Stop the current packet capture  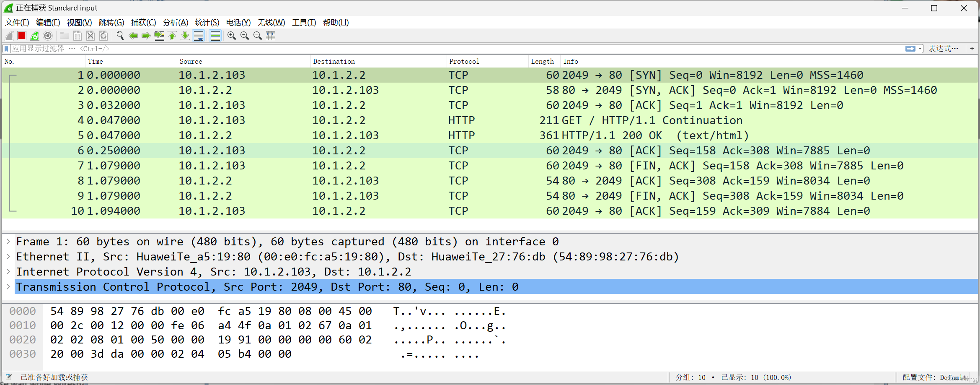21,36
